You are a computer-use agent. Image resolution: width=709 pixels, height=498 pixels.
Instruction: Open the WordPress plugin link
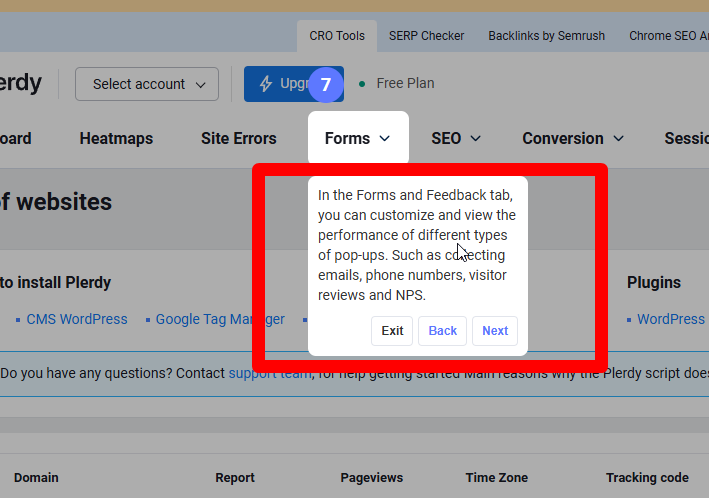671,319
